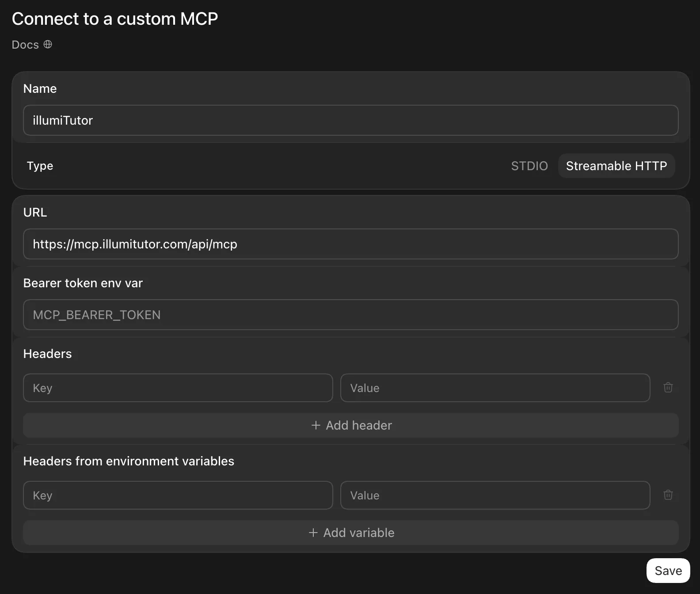Click the "Connect to a custom MCP" heading
The image size is (700, 594).
click(115, 19)
